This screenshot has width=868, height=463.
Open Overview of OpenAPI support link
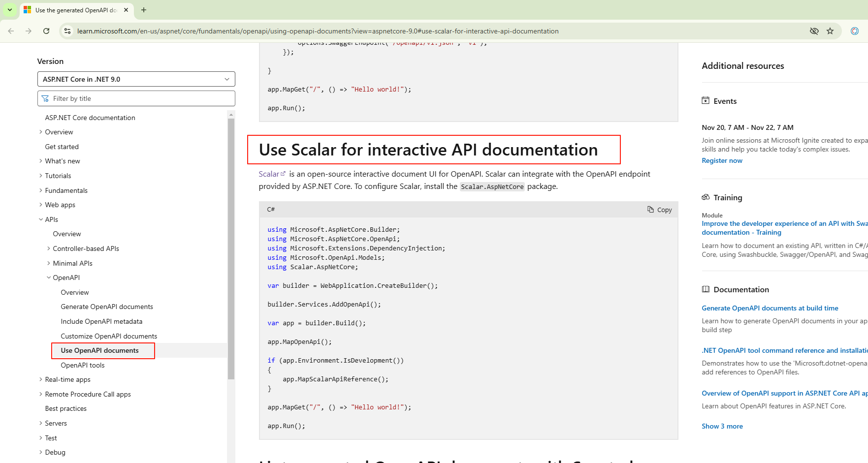click(x=785, y=393)
